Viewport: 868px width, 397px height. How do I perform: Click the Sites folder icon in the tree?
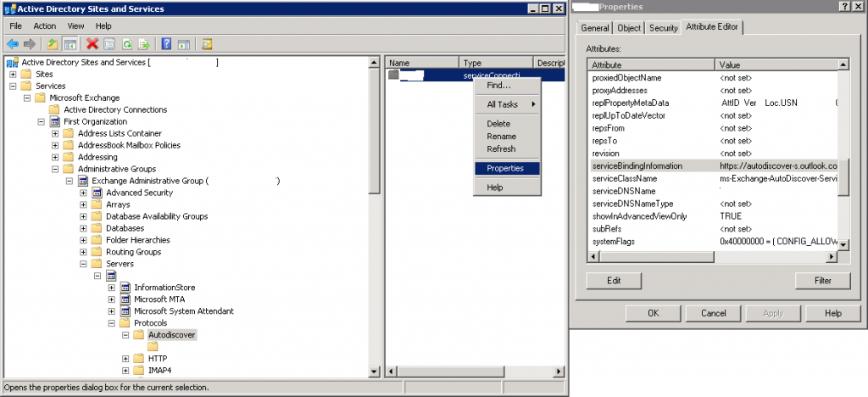[x=26, y=74]
